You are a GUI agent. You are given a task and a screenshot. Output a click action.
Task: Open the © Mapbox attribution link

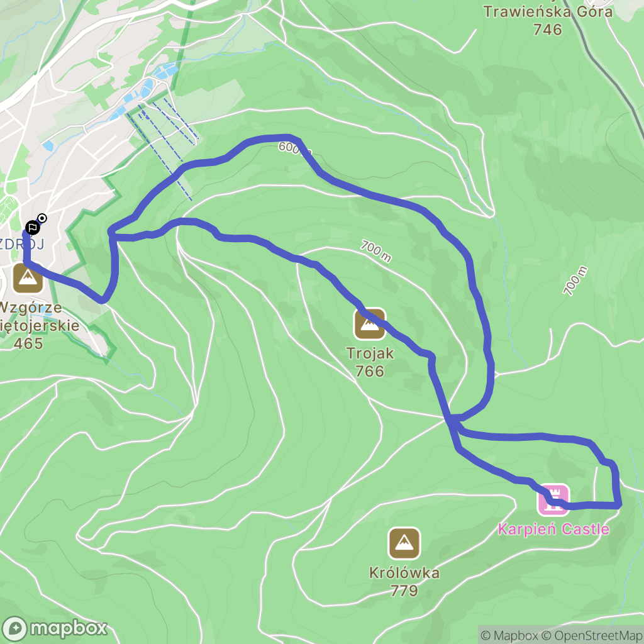point(509,635)
